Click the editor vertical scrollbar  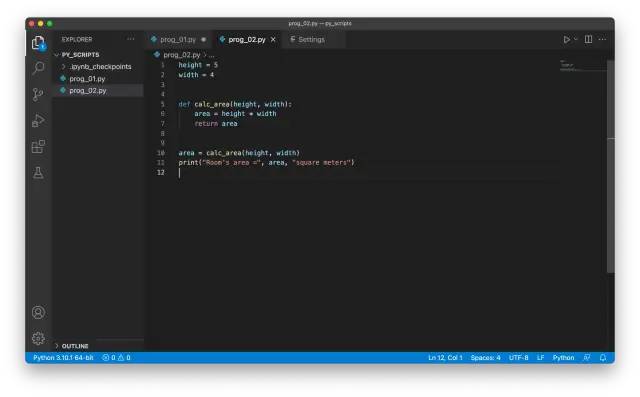[x=611, y=166]
